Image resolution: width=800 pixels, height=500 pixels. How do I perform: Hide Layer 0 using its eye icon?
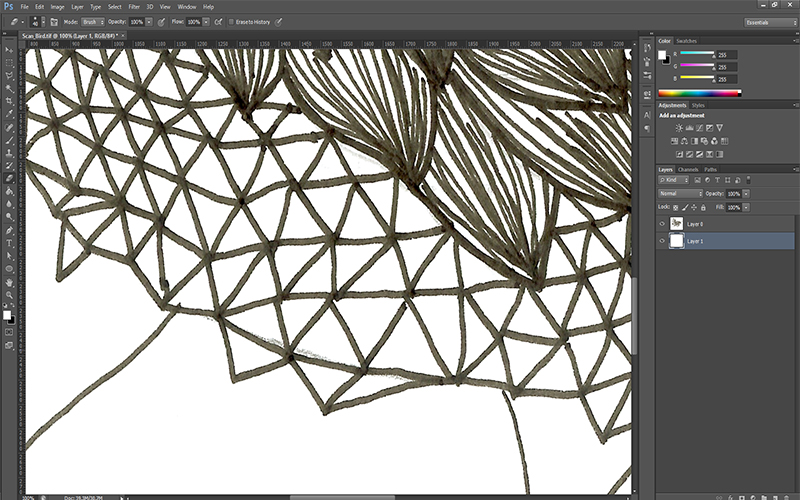point(662,224)
